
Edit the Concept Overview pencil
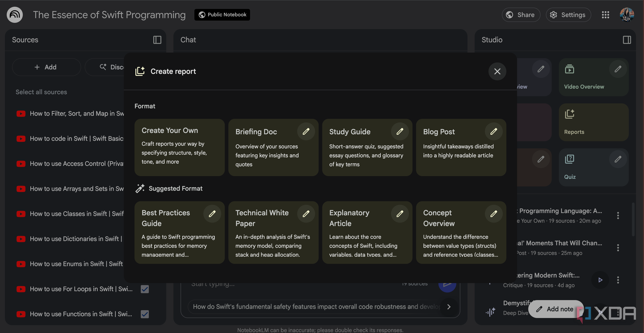493,214
